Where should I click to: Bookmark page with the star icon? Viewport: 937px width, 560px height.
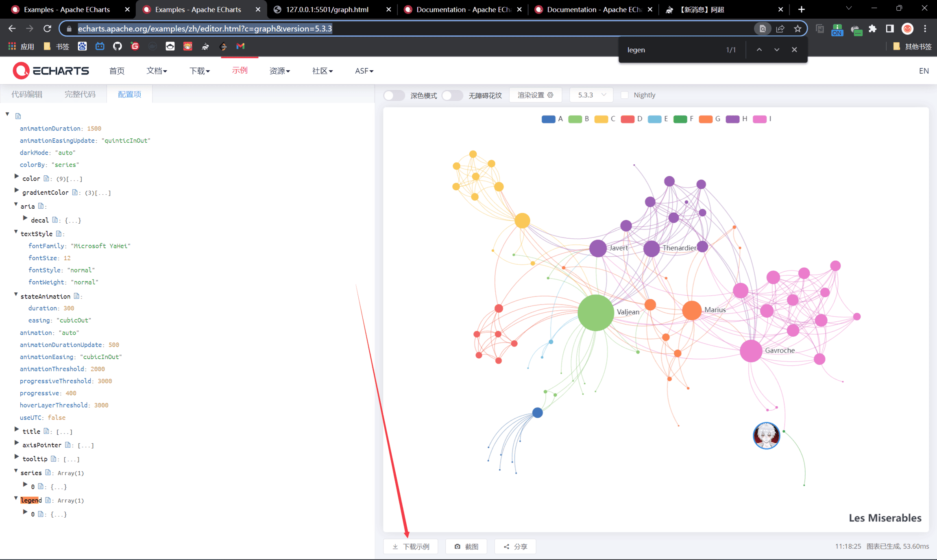(x=798, y=28)
